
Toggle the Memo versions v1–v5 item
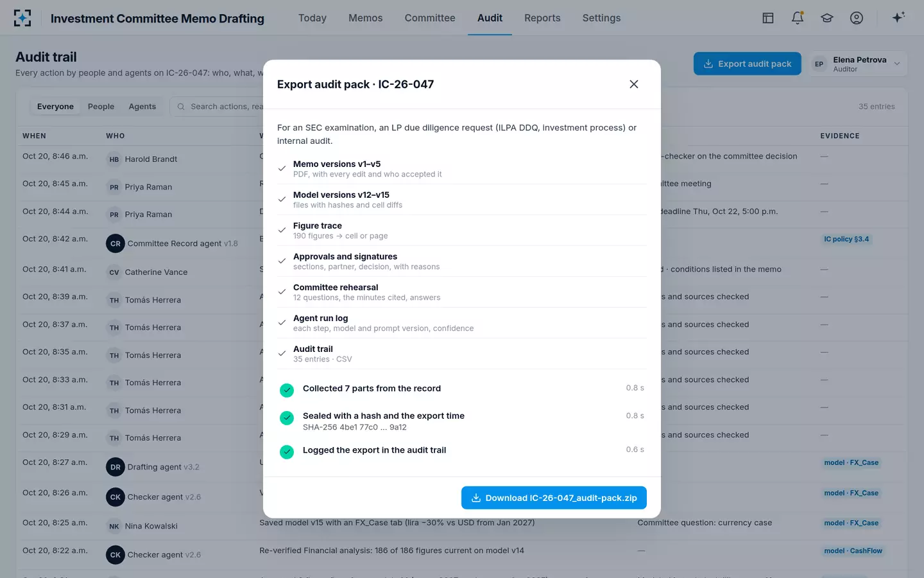point(462,169)
